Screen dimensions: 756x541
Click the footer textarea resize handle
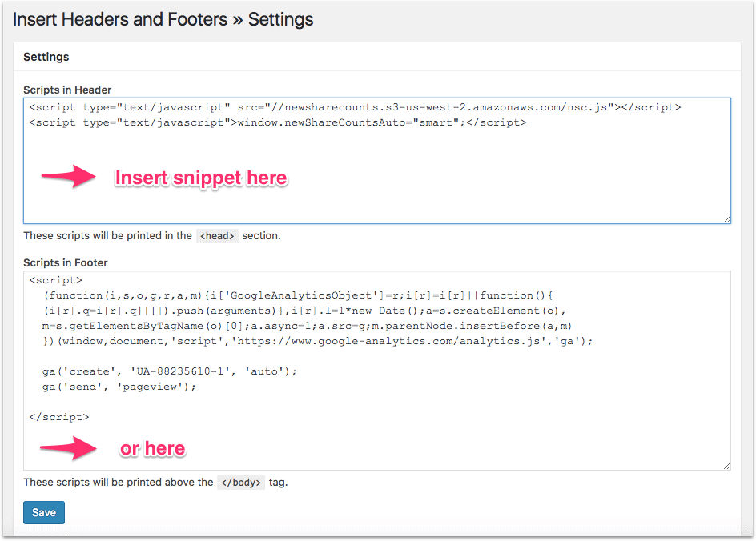(728, 463)
